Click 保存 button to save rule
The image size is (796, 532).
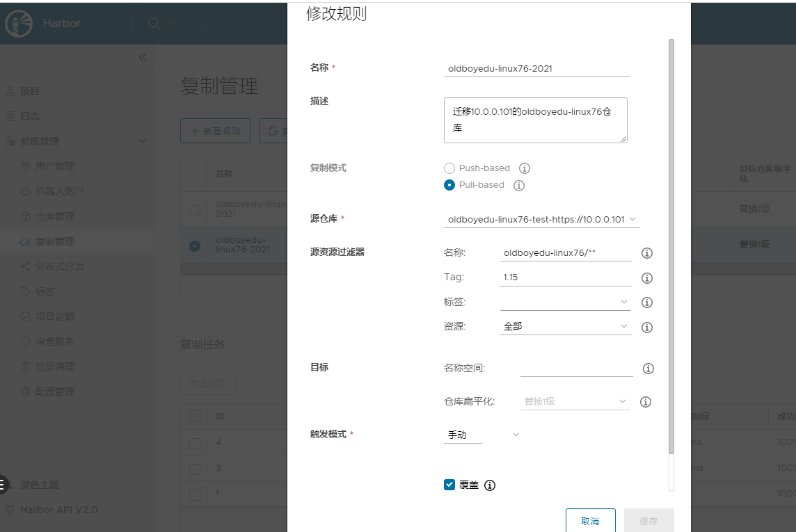[x=648, y=521]
